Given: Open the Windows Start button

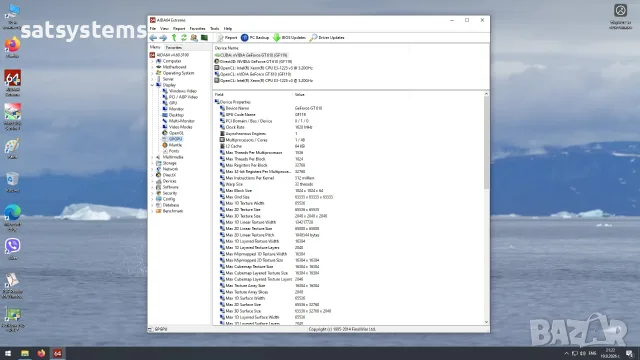Looking at the screenshot, I should coord(8,353).
